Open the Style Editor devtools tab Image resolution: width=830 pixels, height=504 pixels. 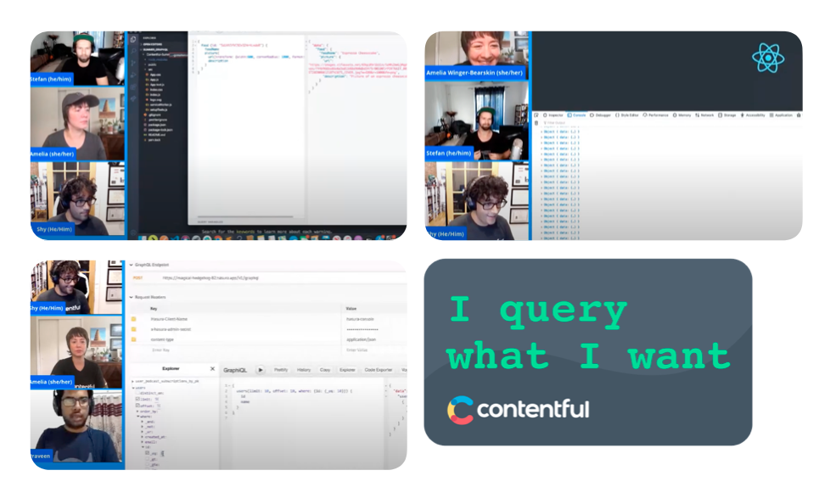click(626, 115)
